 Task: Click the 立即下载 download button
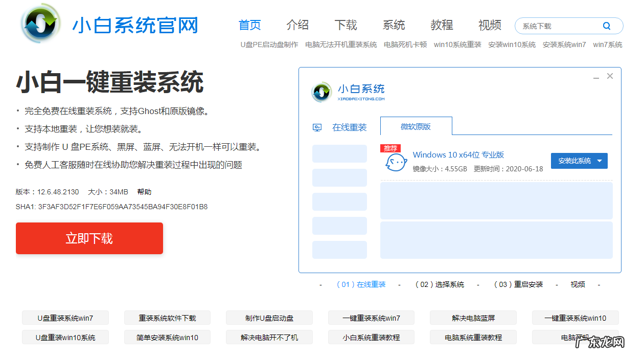89,238
